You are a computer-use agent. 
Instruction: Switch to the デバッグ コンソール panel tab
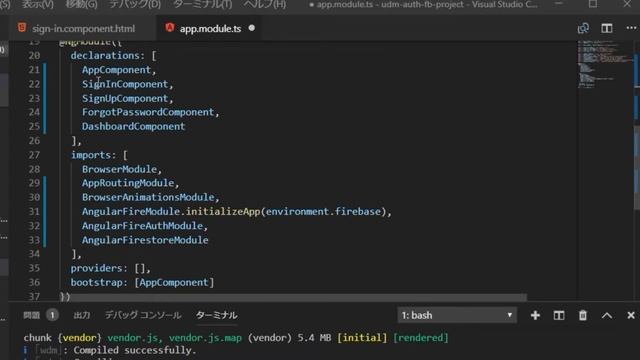tap(143, 315)
